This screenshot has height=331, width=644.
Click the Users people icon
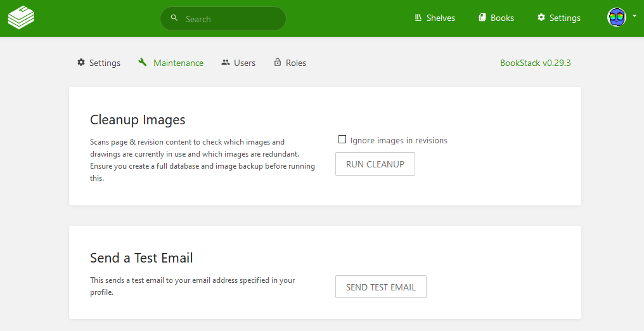tap(226, 62)
